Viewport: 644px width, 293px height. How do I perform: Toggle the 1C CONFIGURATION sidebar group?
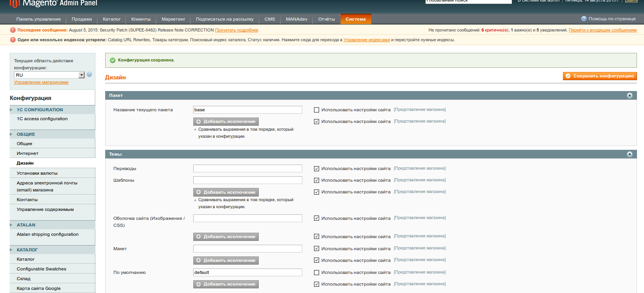tap(52, 110)
